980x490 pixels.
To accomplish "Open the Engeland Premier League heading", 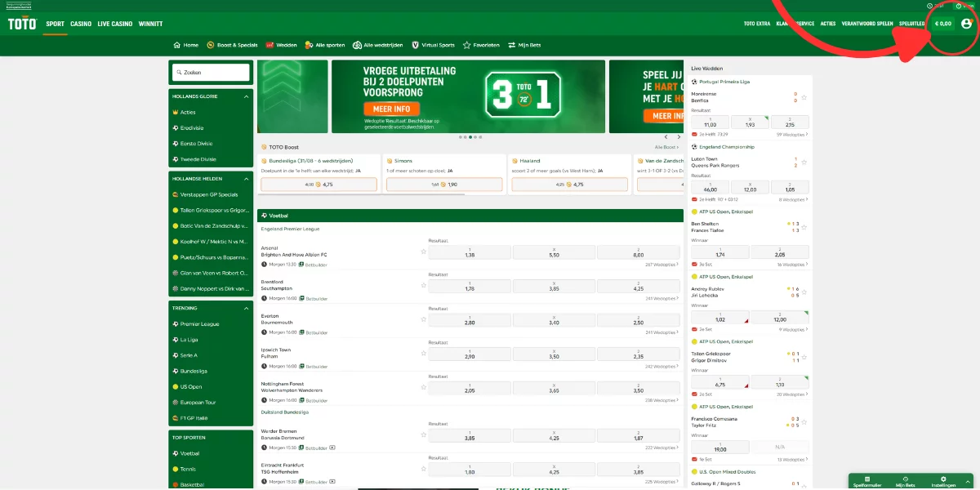I will pyautogui.click(x=292, y=229).
